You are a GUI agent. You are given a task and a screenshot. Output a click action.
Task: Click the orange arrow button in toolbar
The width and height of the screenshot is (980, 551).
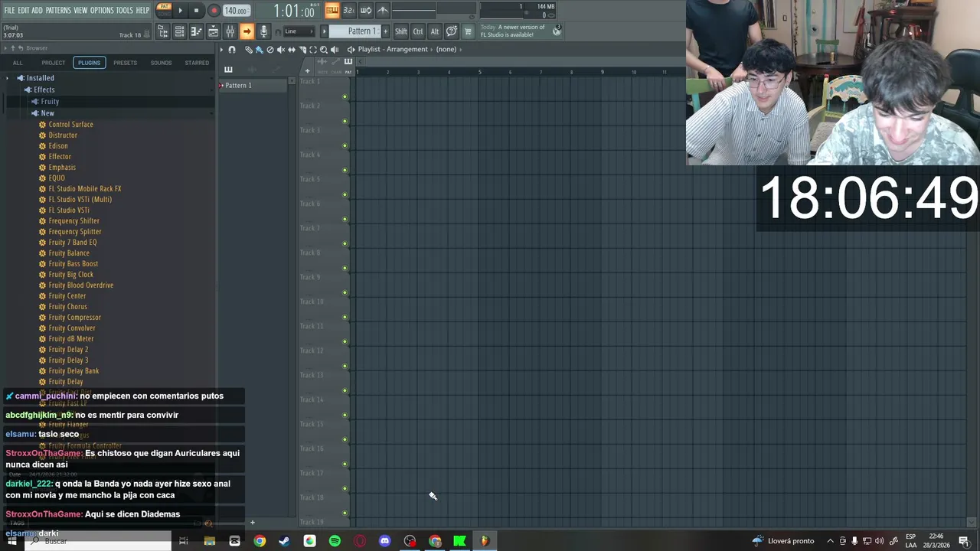click(x=247, y=31)
